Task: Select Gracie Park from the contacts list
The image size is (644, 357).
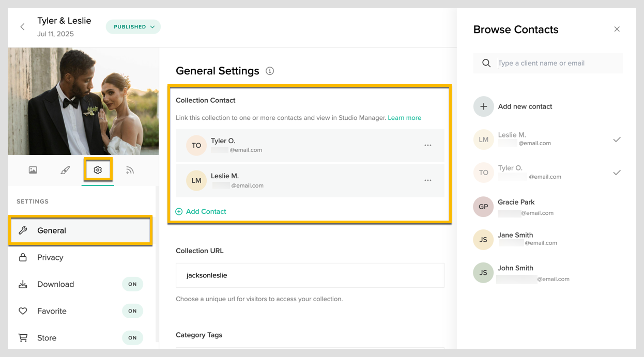Action: click(x=516, y=207)
